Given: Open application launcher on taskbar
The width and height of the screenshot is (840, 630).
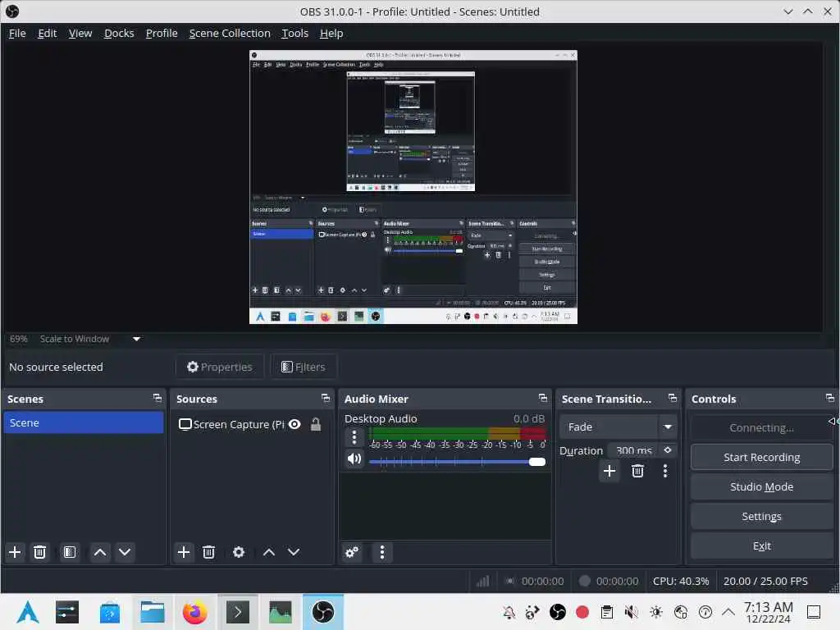Looking at the screenshot, I should coord(27,612).
